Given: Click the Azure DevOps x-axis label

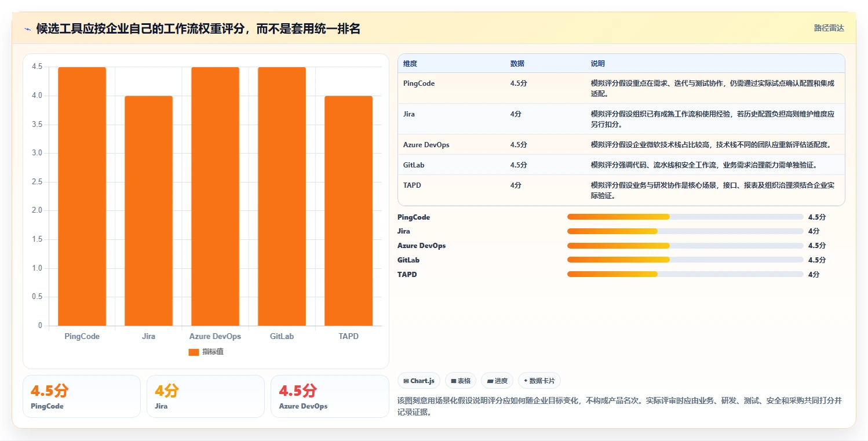Looking at the screenshot, I should (x=215, y=337).
